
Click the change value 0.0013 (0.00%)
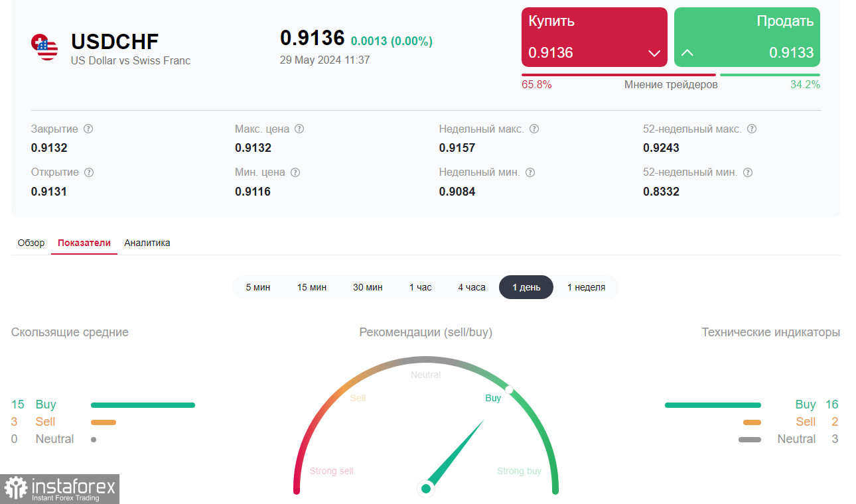coord(392,41)
